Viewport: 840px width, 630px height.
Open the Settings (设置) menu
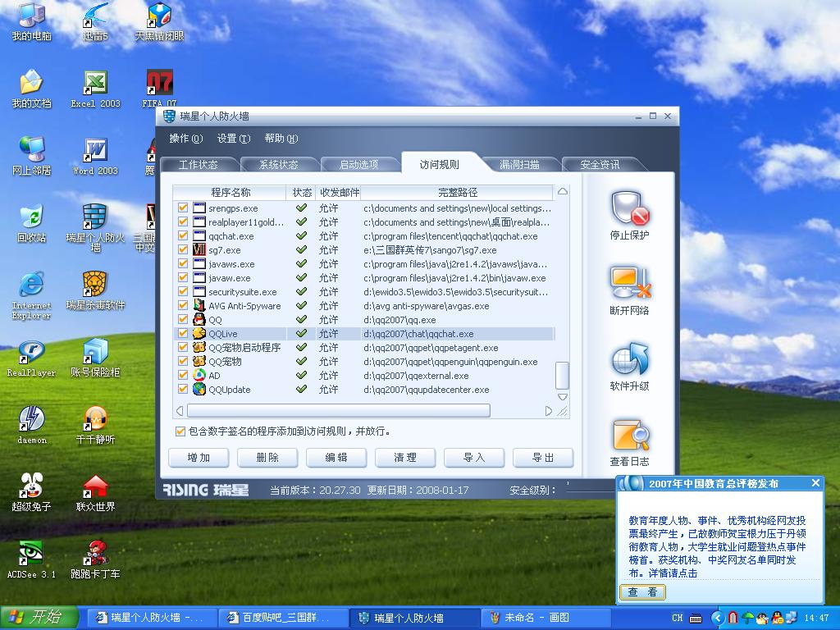point(233,138)
